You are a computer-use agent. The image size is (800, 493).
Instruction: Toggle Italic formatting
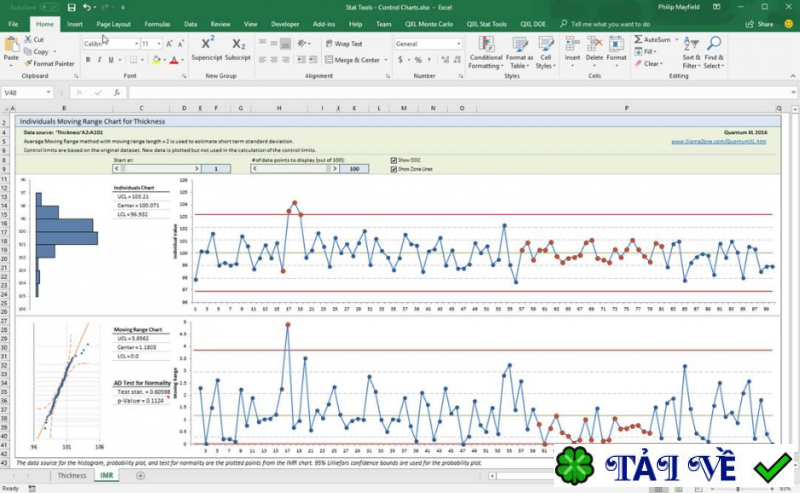click(99, 60)
